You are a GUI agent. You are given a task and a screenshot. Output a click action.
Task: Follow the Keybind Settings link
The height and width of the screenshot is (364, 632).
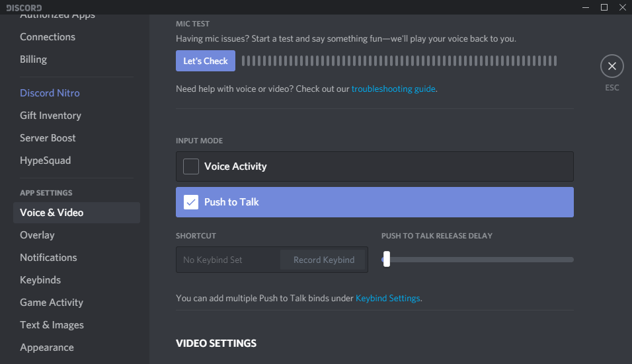(388, 298)
